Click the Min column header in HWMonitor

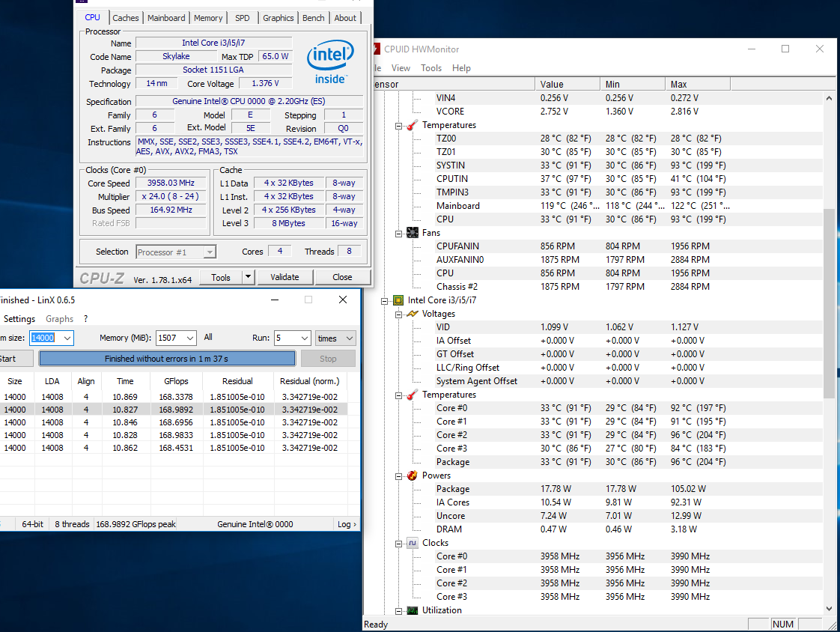[x=633, y=84]
